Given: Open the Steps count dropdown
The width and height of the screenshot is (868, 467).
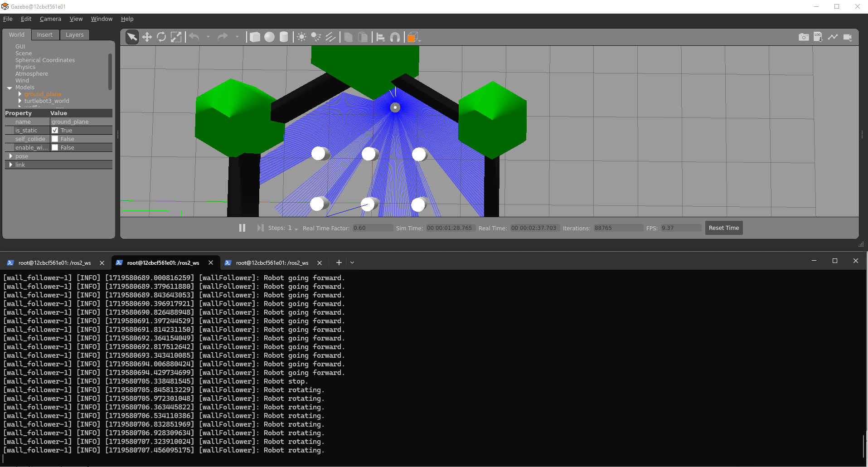Looking at the screenshot, I should [296, 229].
